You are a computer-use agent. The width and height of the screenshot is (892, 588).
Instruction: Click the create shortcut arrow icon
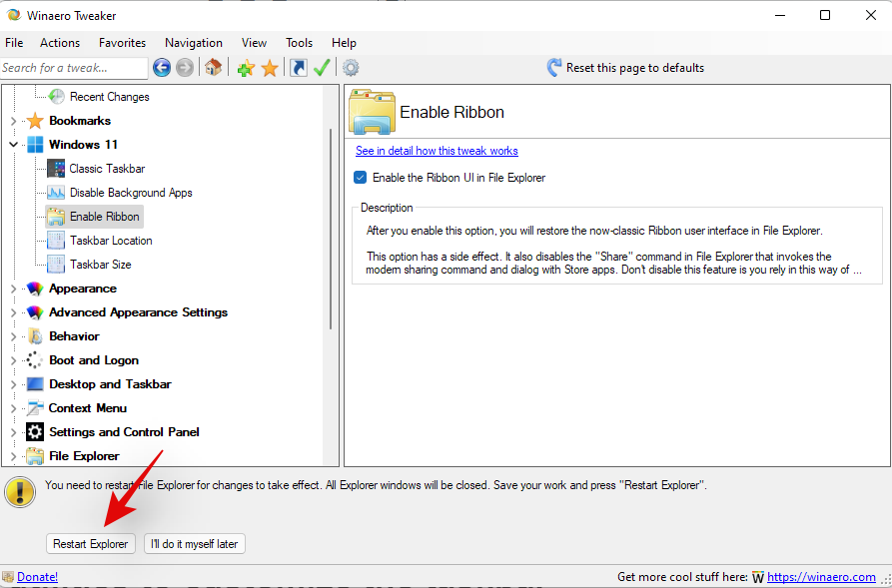click(298, 68)
